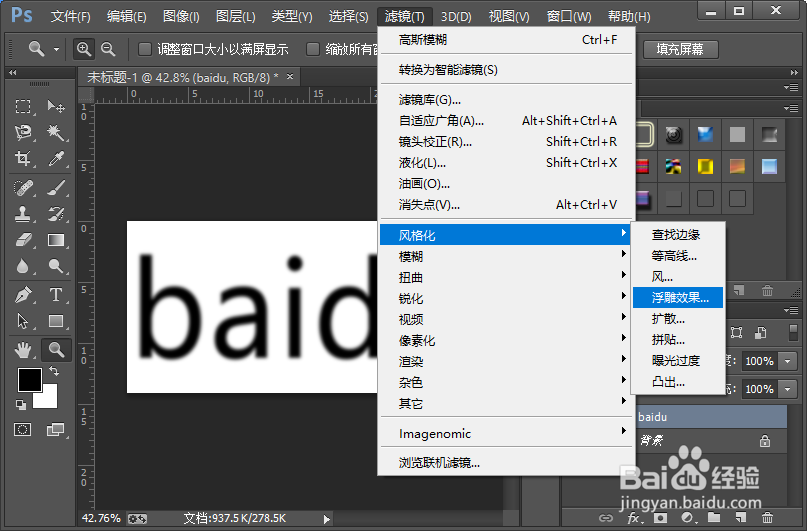Screen dimensions: 807x531
Task: Expand the Imagenomic submenu
Action: coord(506,433)
